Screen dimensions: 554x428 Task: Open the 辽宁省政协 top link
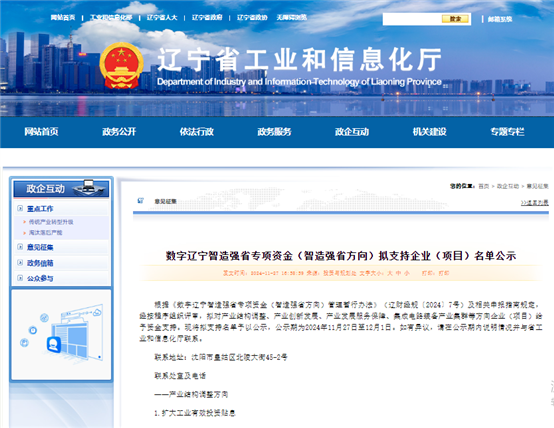coord(252,17)
